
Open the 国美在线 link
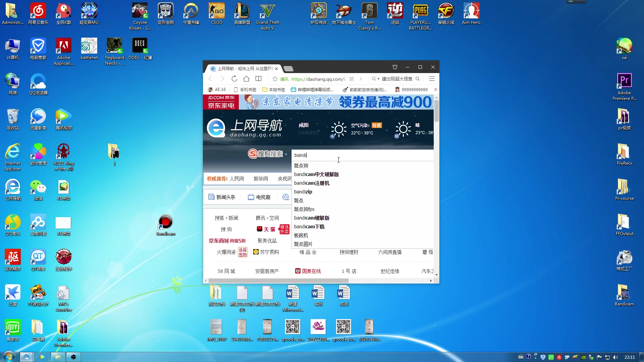coord(308,271)
